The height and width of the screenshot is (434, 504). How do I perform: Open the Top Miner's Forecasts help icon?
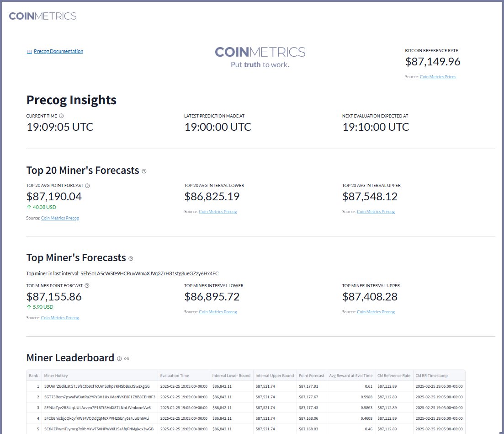(131, 258)
